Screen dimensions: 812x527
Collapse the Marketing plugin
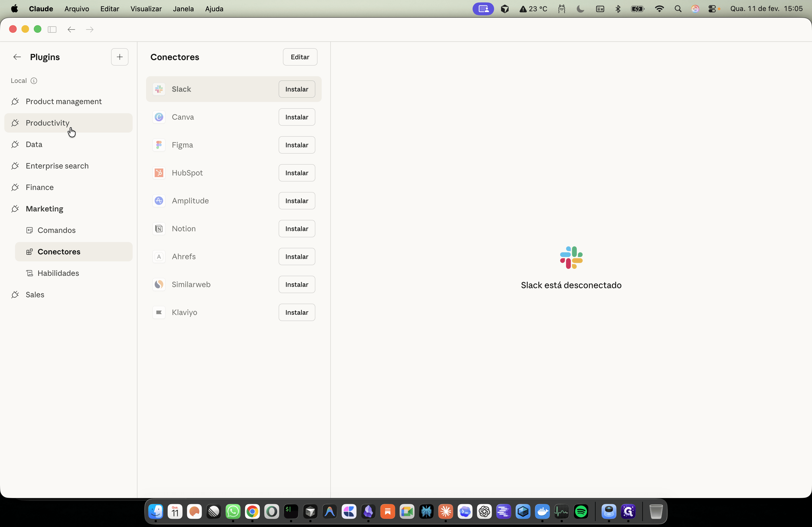pos(68,209)
